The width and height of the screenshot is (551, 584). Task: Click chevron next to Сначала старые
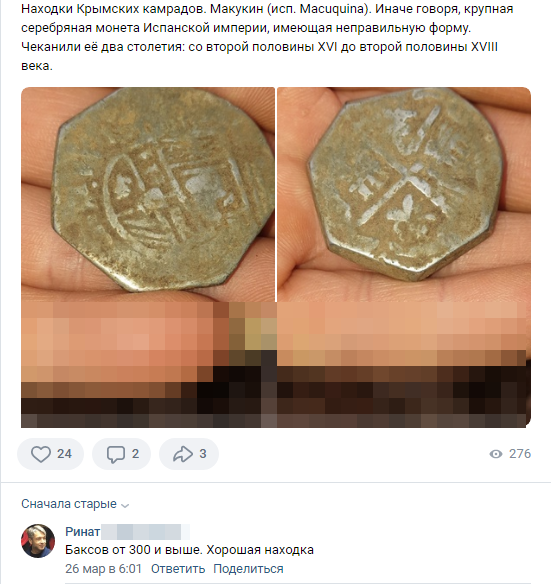tap(125, 505)
